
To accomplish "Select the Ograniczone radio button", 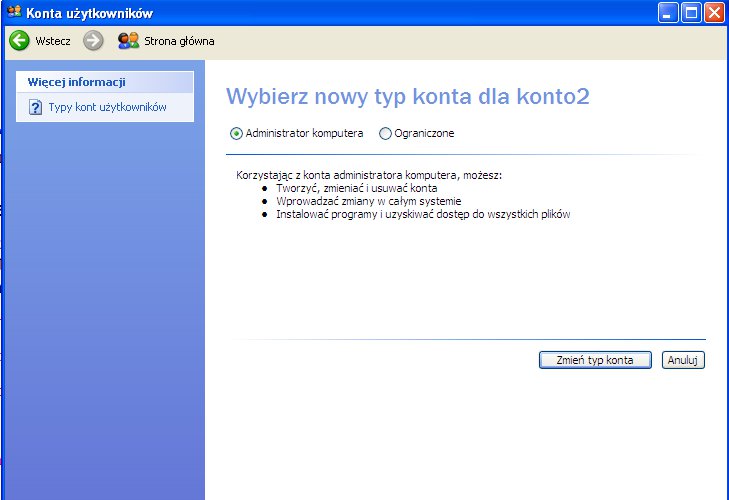I will (x=385, y=133).
